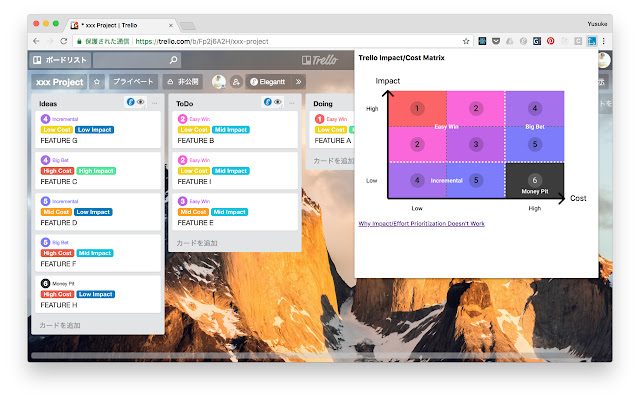Select the xxx Project | Trello browser tab
Screen dimensions: 640x400
(x=122, y=25)
